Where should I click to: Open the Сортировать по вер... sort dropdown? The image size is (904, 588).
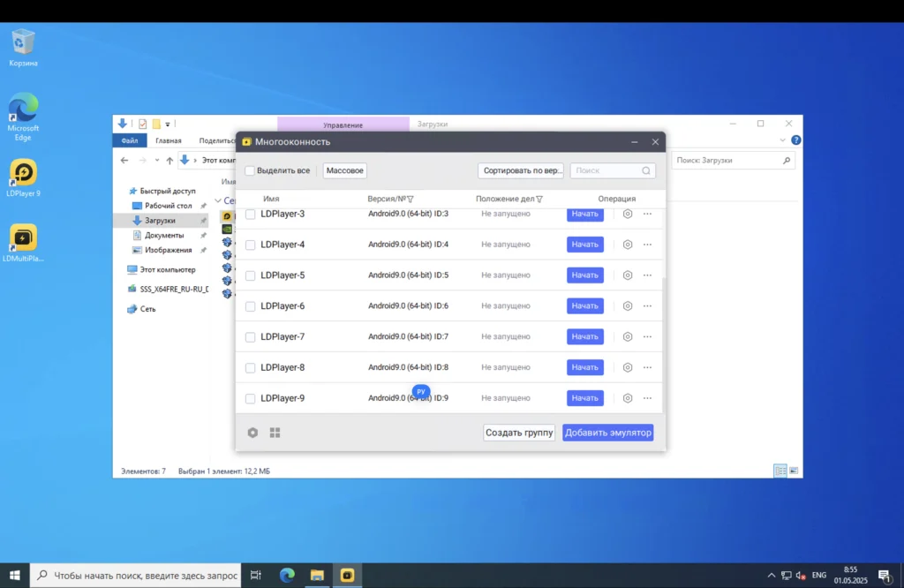(521, 170)
